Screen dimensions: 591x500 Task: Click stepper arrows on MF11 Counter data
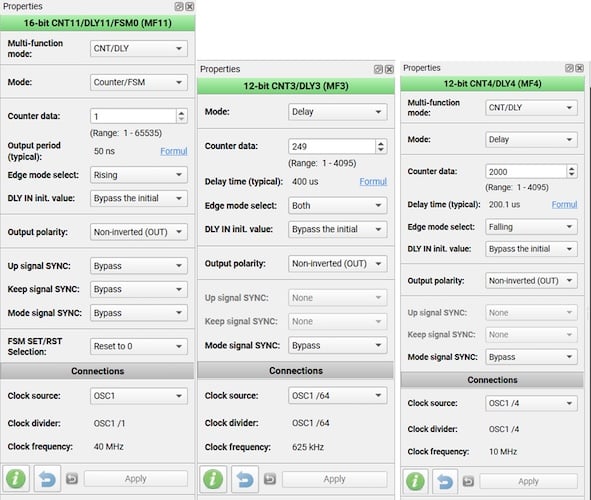pos(181,116)
